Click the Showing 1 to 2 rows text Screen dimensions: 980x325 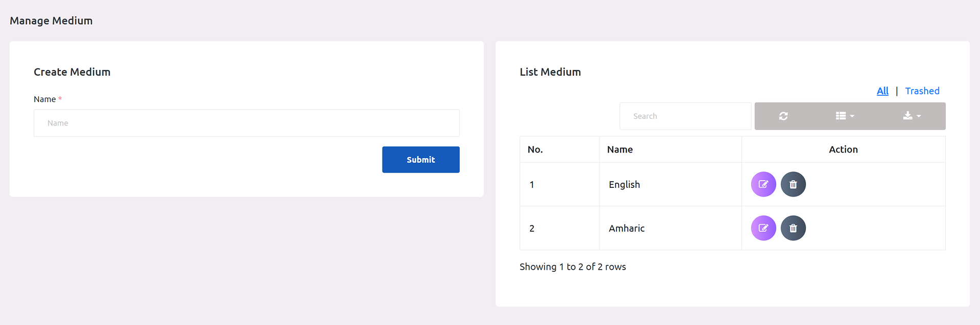coord(572,267)
